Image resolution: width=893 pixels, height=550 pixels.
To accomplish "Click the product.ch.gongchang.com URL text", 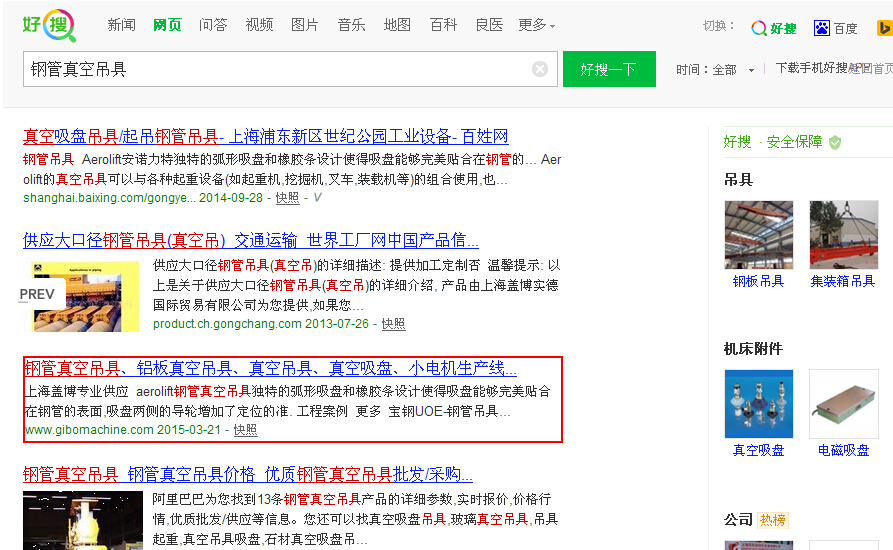I will [227, 323].
